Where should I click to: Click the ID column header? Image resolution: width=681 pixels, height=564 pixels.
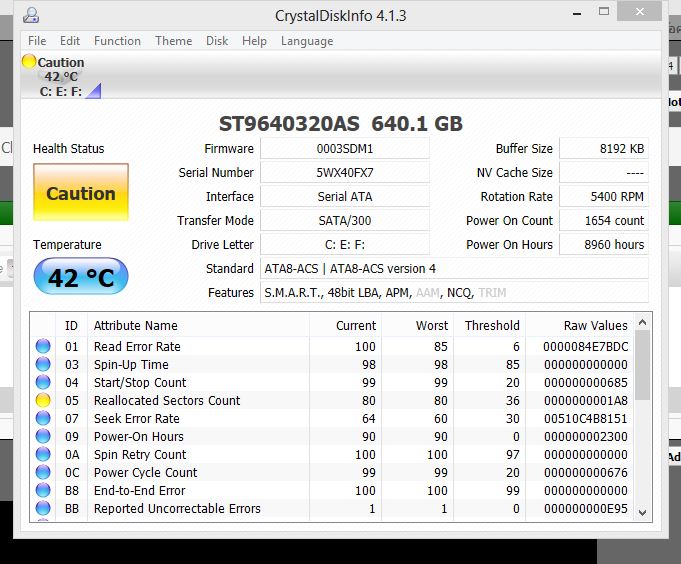pyautogui.click(x=71, y=325)
